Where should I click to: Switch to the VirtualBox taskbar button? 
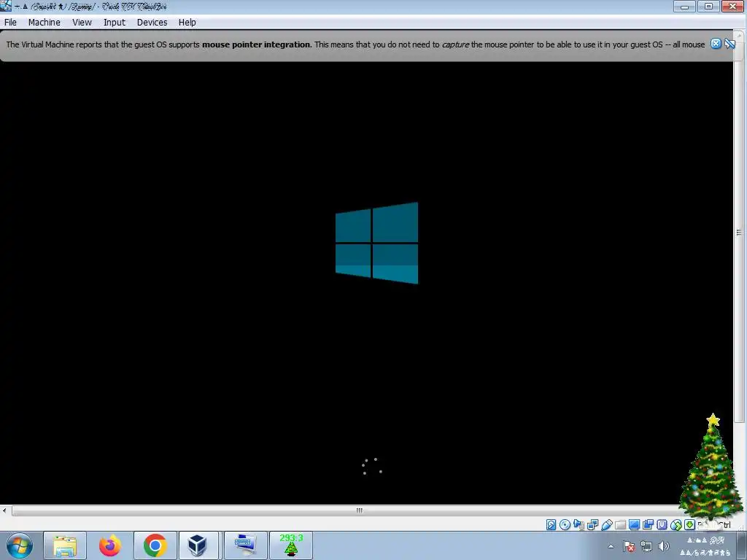point(199,545)
